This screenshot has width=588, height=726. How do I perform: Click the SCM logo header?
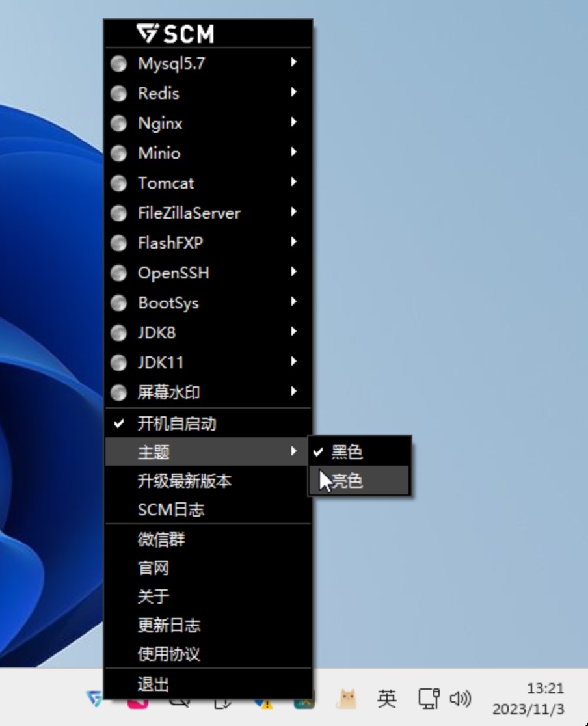click(x=176, y=34)
